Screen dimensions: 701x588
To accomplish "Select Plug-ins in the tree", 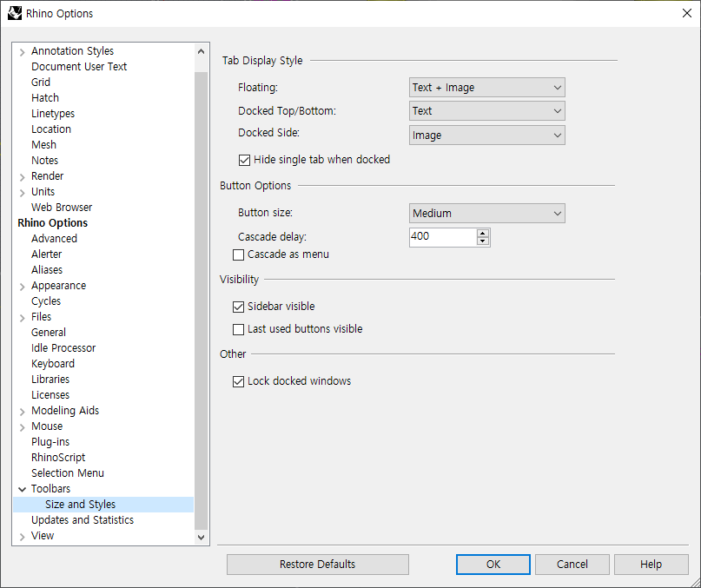I will (x=50, y=442).
